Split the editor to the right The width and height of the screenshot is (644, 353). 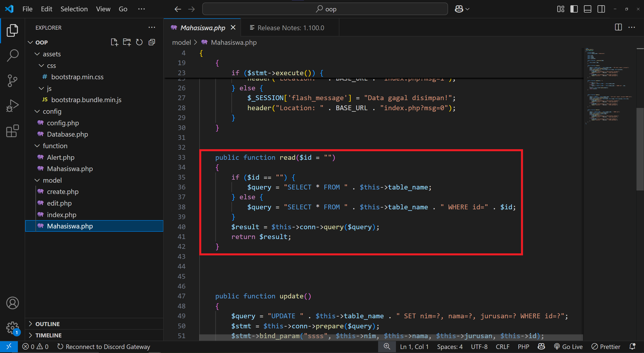[x=618, y=27]
